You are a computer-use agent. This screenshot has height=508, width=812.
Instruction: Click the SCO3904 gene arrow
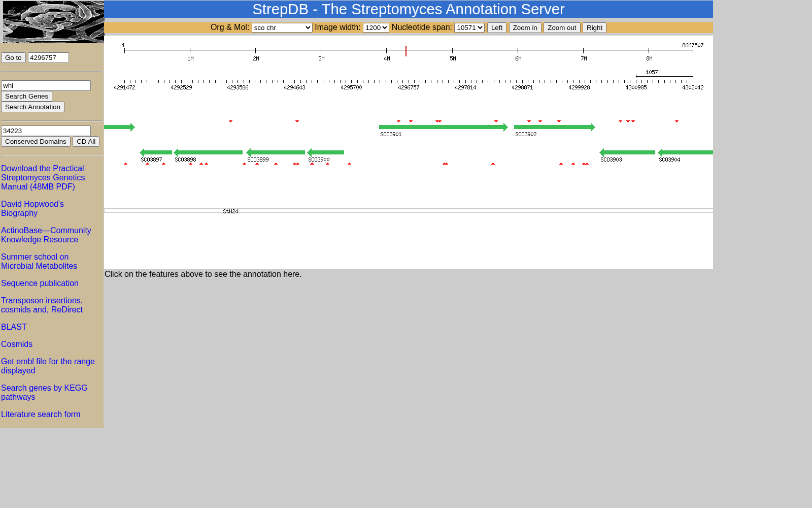(x=685, y=152)
